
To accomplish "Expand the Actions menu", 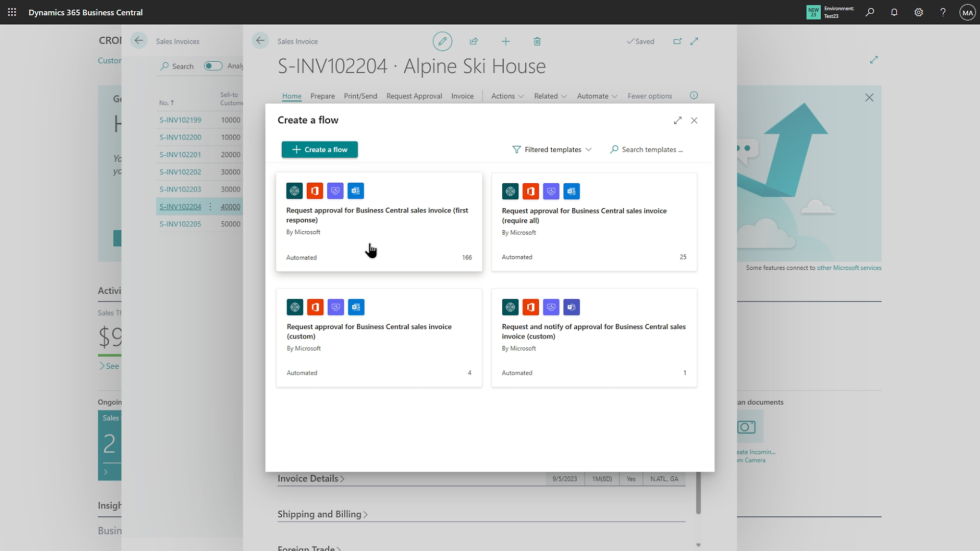I will 507,96.
